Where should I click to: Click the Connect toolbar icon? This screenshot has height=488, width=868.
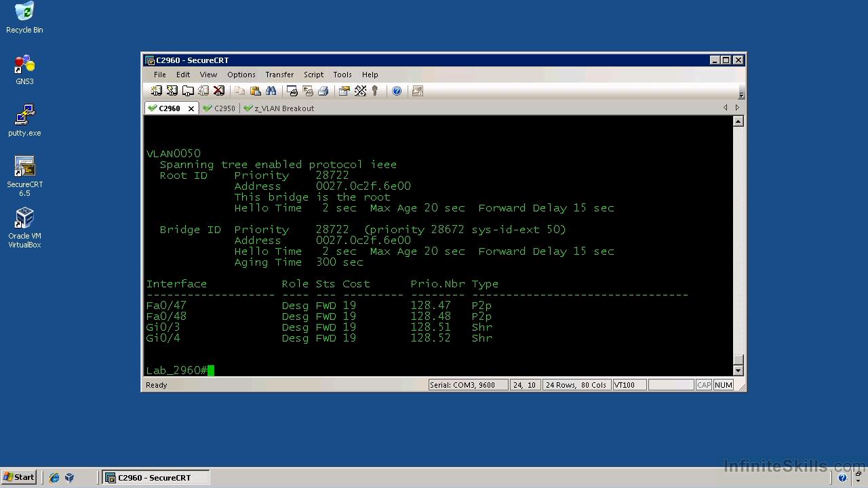(x=157, y=91)
